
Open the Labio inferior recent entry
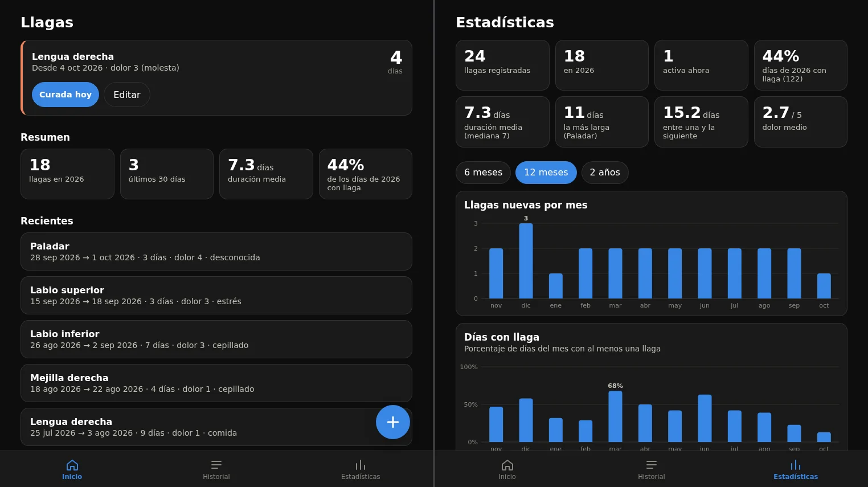216,339
